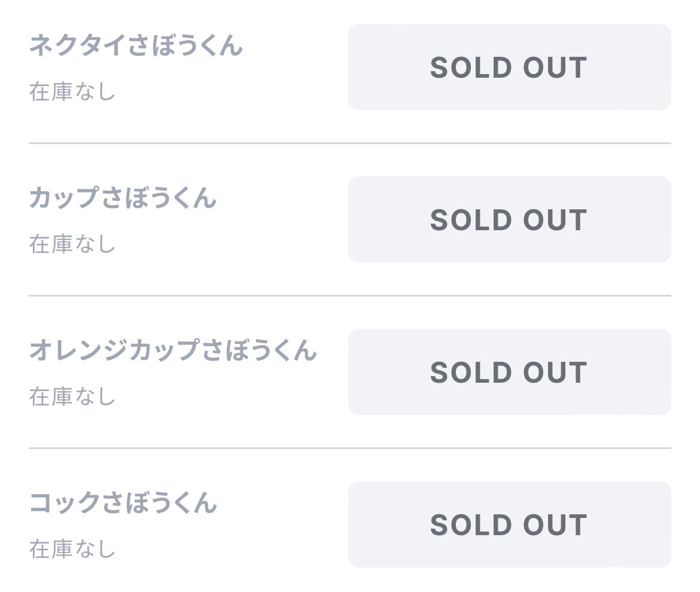Click divider line below ネクタイさぼうくん row
Image resolution: width=700 pixels, height=592 pixels.
point(350,143)
